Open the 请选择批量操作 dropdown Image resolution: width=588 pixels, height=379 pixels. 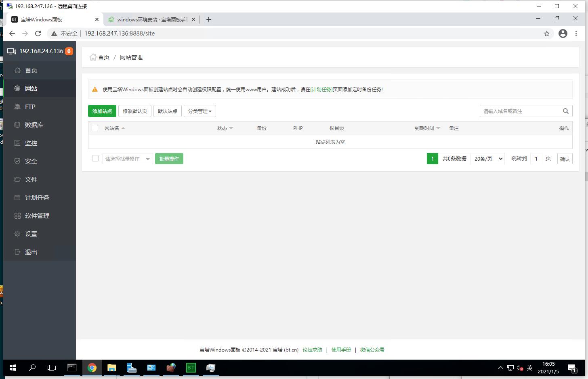[128, 159]
